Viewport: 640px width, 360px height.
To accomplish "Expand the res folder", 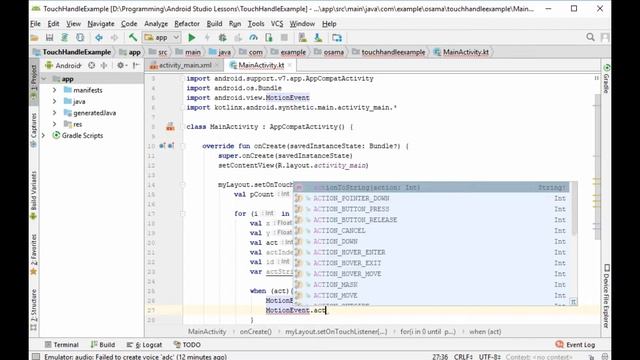I will [55, 124].
